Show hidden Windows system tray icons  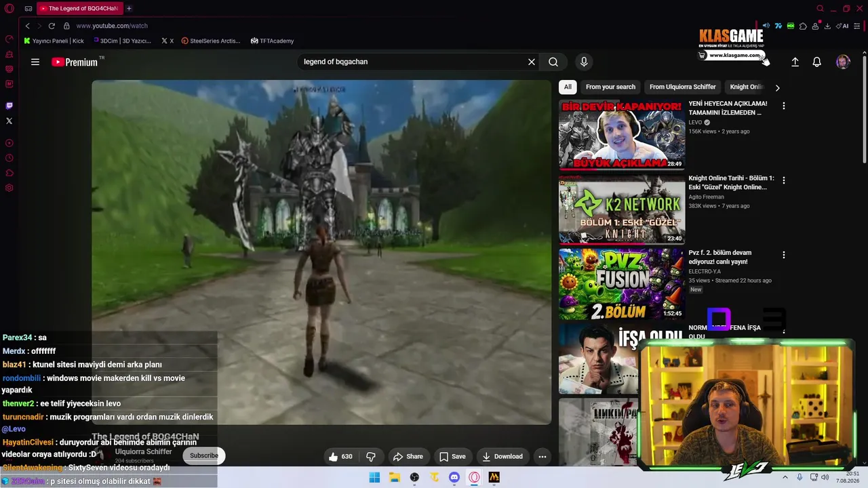[x=785, y=477]
